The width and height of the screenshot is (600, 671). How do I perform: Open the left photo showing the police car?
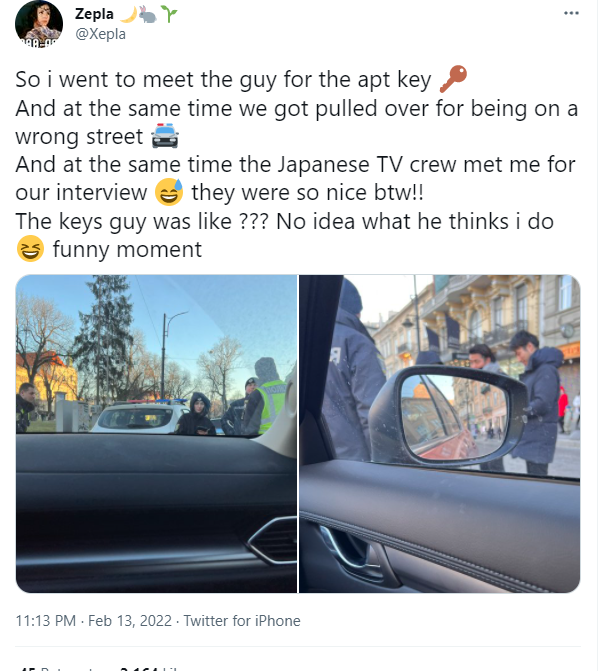[x=156, y=433]
